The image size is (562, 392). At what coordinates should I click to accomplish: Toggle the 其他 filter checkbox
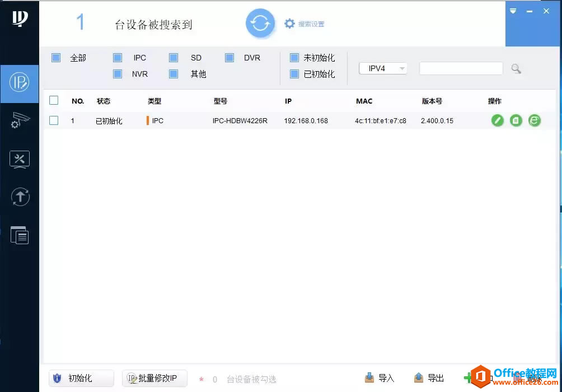tap(174, 74)
